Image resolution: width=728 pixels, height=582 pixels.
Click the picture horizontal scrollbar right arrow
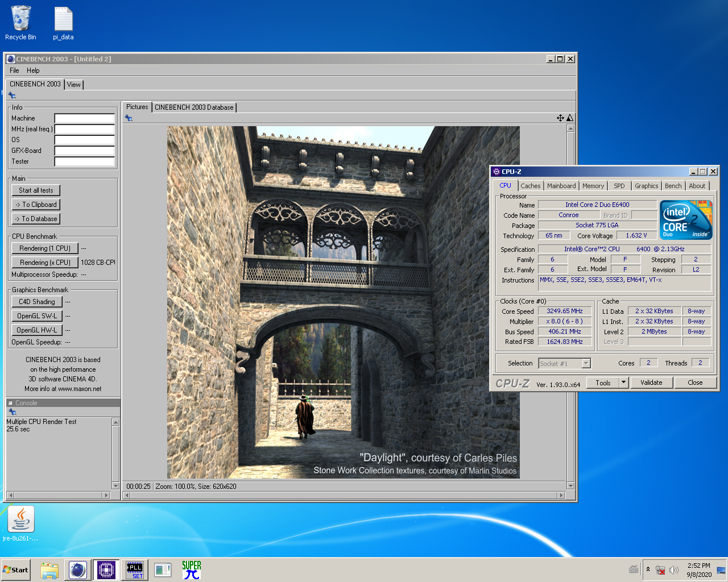pyautogui.click(x=561, y=495)
